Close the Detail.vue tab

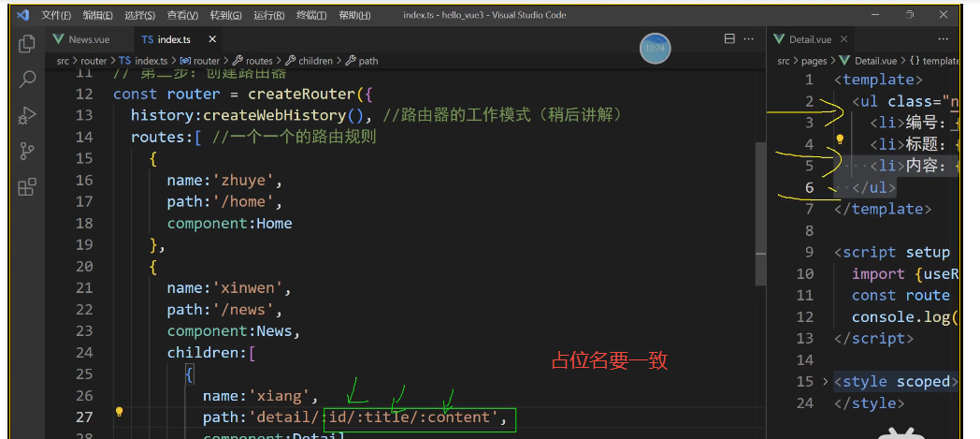pos(843,39)
